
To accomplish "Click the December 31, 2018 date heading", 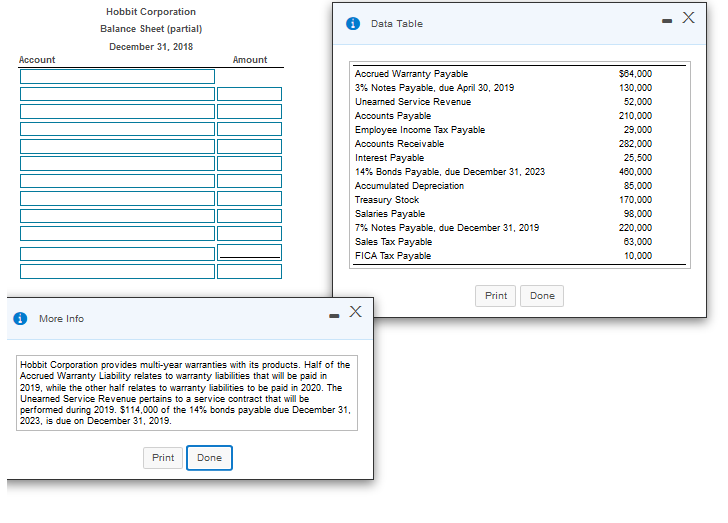I will pyautogui.click(x=151, y=47).
